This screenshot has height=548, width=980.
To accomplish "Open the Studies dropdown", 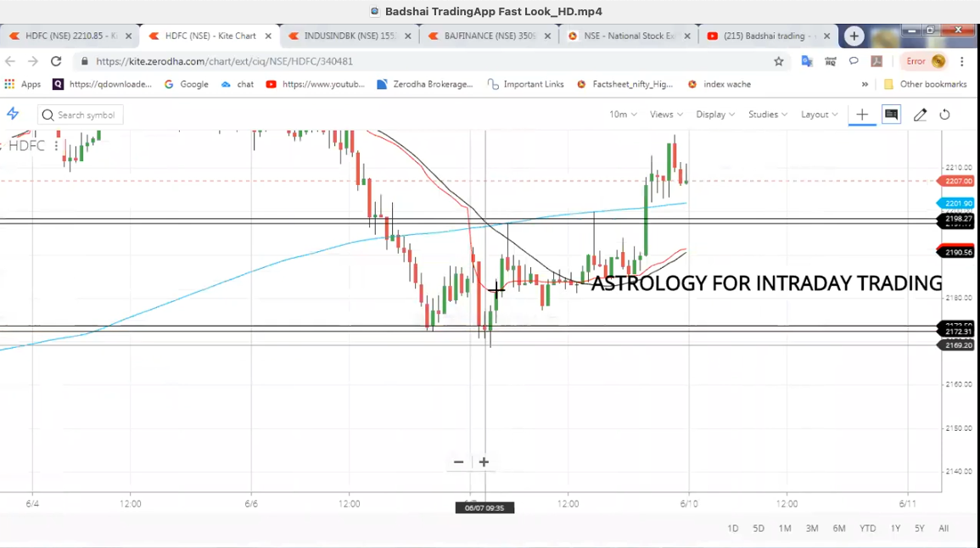I will (x=767, y=115).
